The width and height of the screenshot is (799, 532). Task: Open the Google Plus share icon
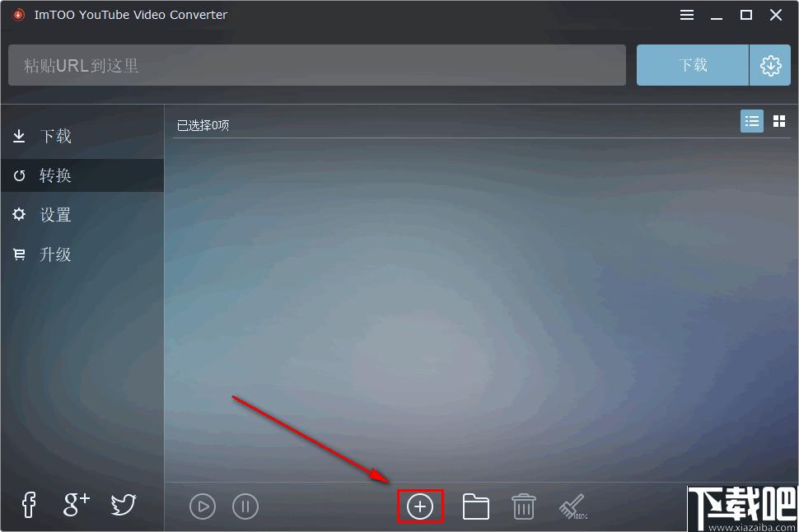(x=76, y=505)
